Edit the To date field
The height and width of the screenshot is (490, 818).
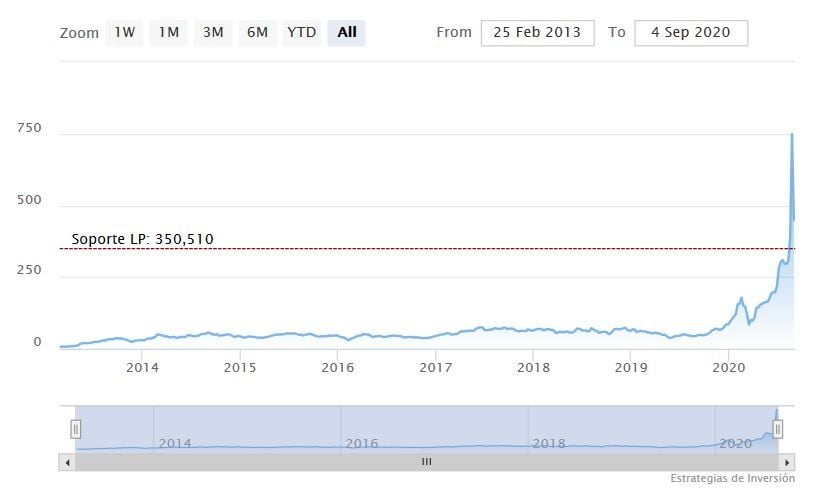[690, 33]
